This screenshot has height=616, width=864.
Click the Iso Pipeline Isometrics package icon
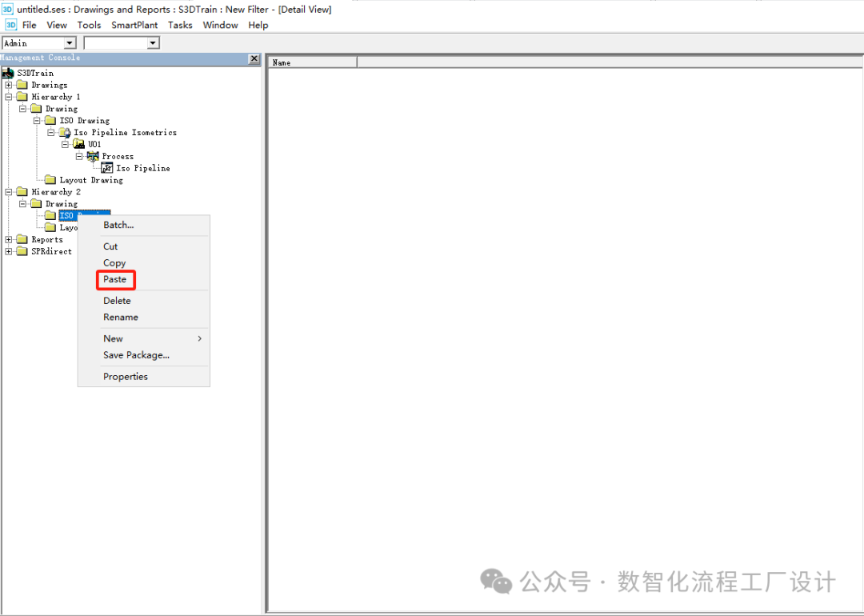tap(65, 132)
